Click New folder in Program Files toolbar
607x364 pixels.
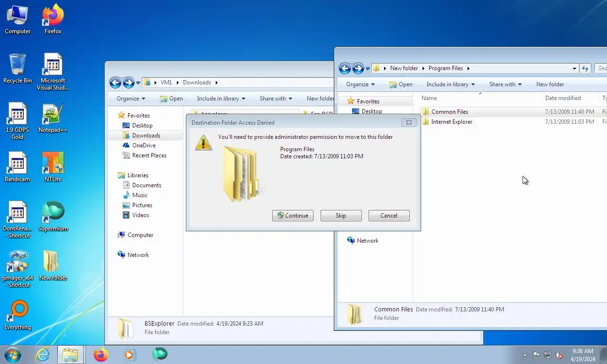pos(550,84)
